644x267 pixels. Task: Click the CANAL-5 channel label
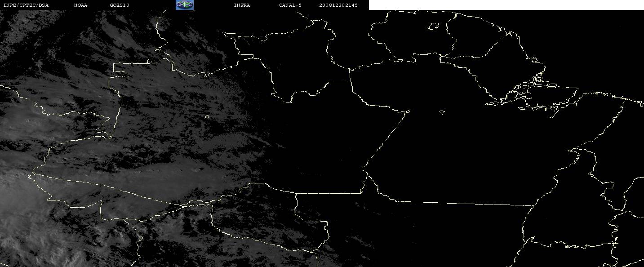(290, 5)
